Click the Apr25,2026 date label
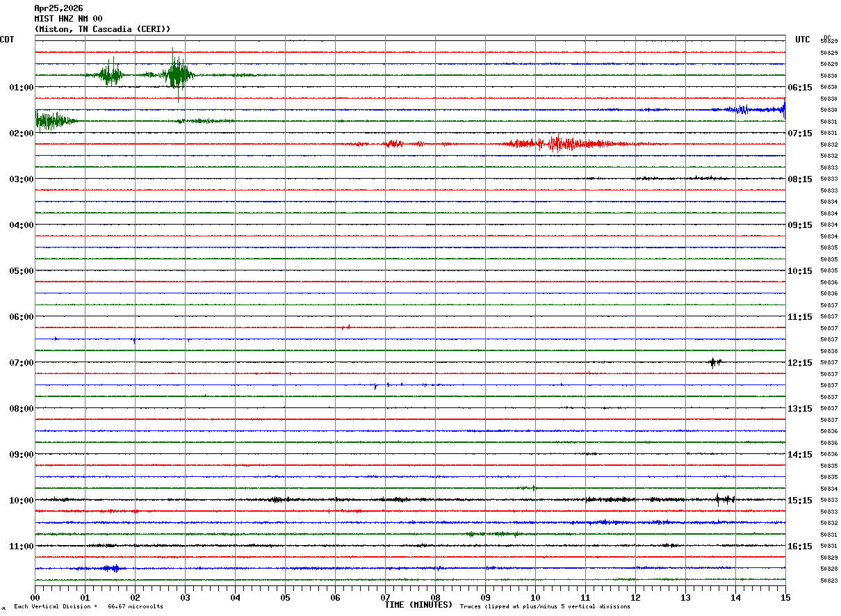 tap(58, 8)
